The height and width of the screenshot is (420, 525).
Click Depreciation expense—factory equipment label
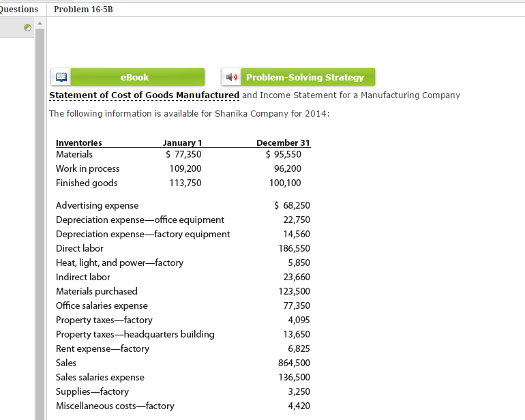(x=143, y=234)
